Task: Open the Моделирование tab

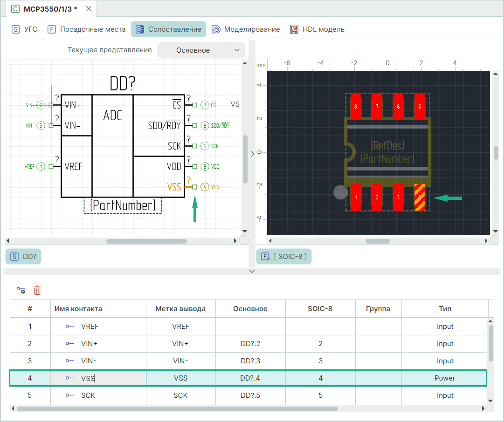Action: 246,29
